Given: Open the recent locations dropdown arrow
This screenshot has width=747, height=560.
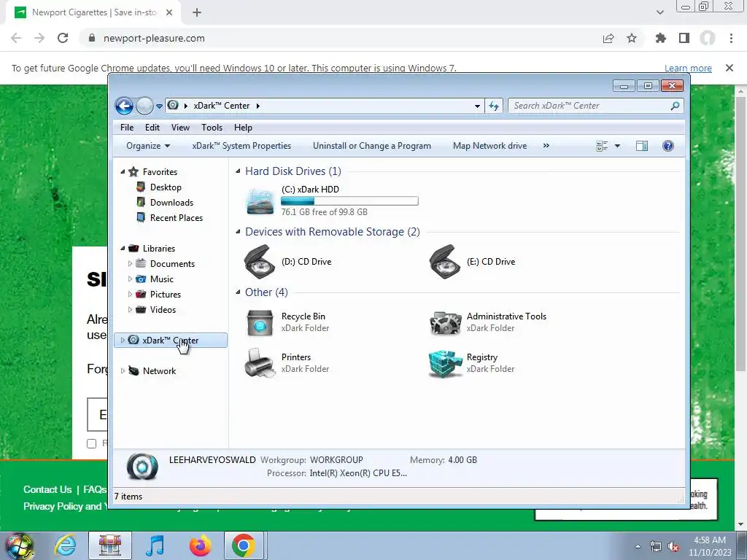Looking at the screenshot, I should pyautogui.click(x=159, y=106).
